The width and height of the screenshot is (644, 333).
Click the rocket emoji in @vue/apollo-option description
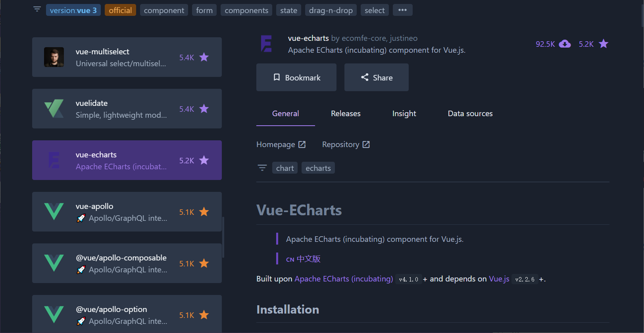(81, 321)
